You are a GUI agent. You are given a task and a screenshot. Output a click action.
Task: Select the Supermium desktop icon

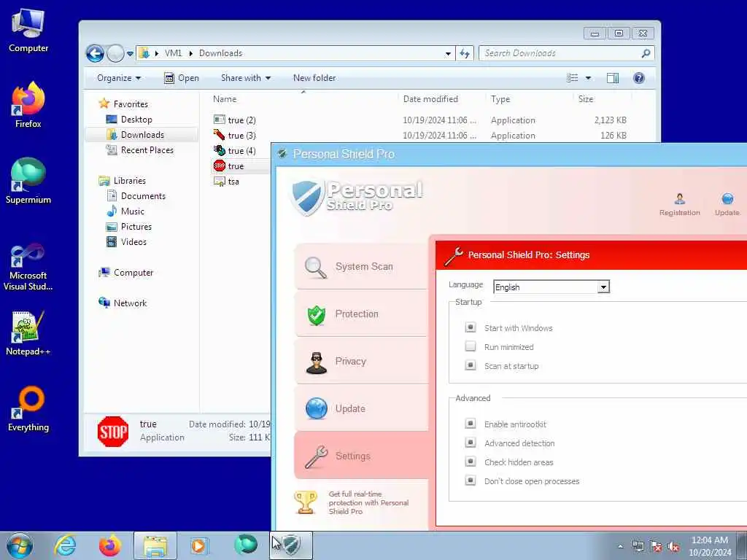point(28,181)
